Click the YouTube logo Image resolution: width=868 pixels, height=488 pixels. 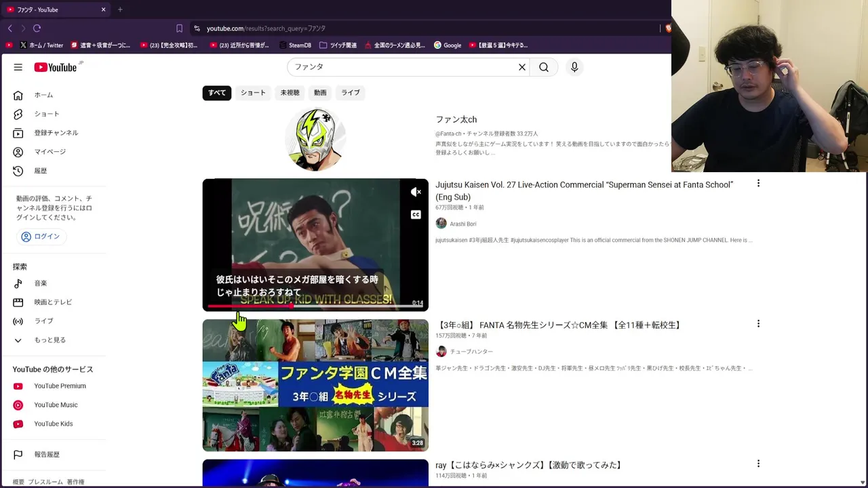(56, 67)
